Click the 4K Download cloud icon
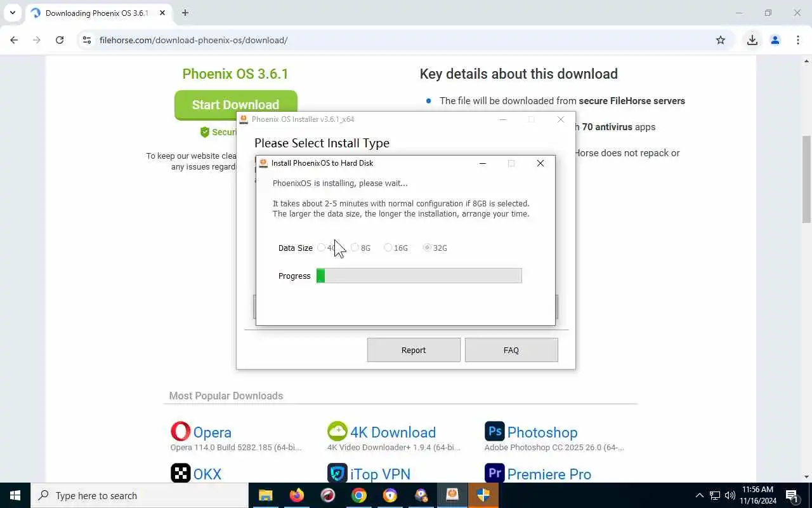The height and width of the screenshot is (508, 812). point(337,431)
